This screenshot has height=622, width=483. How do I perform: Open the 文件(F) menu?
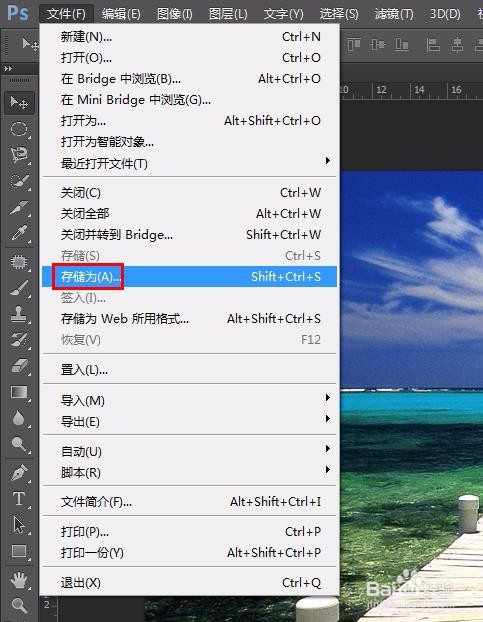[x=66, y=14]
